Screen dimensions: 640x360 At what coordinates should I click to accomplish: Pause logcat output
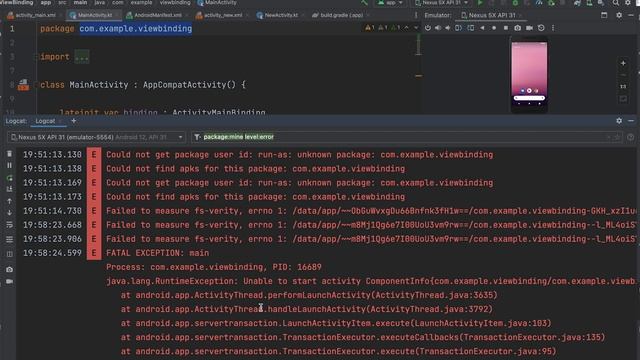point(9,165)
